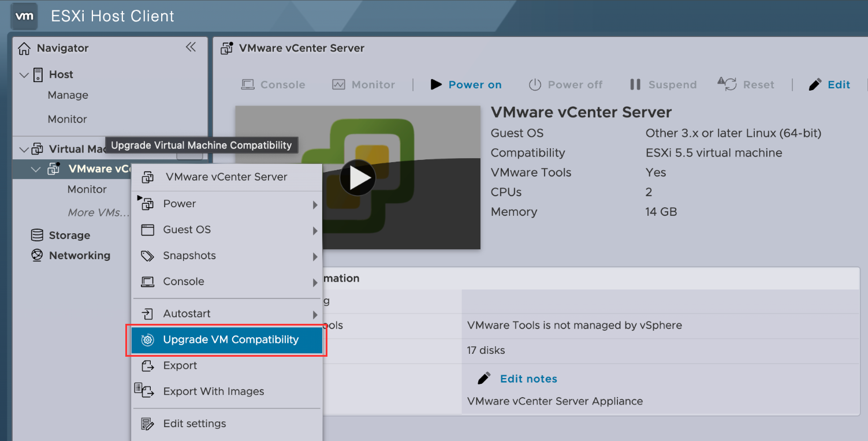Click the Edit settings icon in menu
This screenshot has height=441, width=868.
(x=148, y=424)
